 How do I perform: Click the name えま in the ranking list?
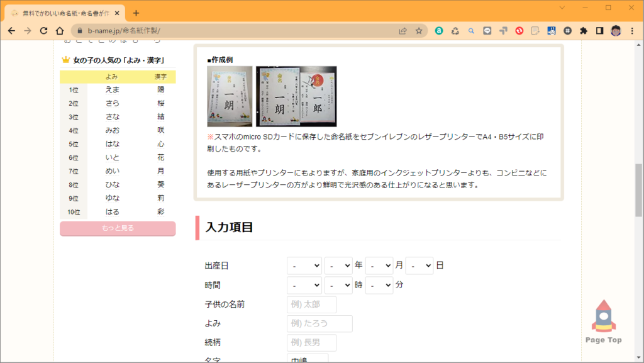coord(113,89)
